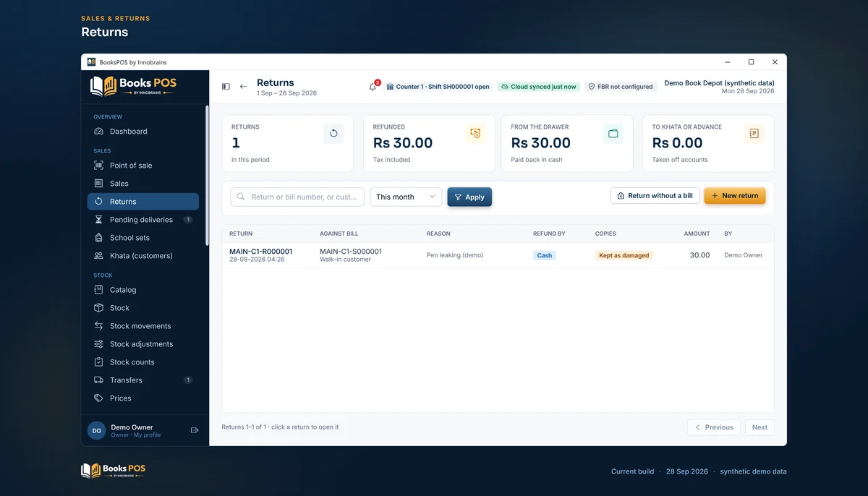Image resolution: width=868 pixels, height=496 pixels.
Task: Toggle the sidebar panel icon
Action: [226, 87]
